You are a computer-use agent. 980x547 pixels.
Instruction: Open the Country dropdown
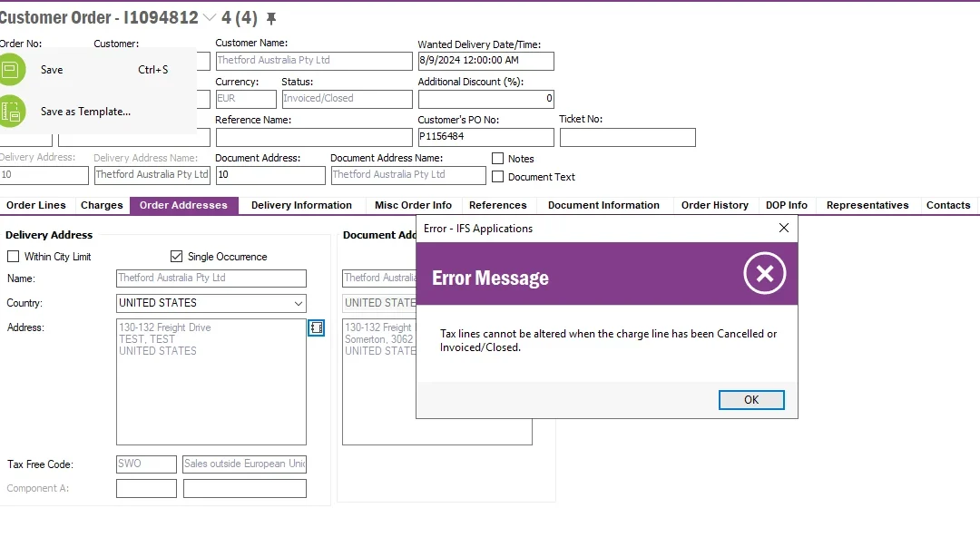click(x=299, y=303)
